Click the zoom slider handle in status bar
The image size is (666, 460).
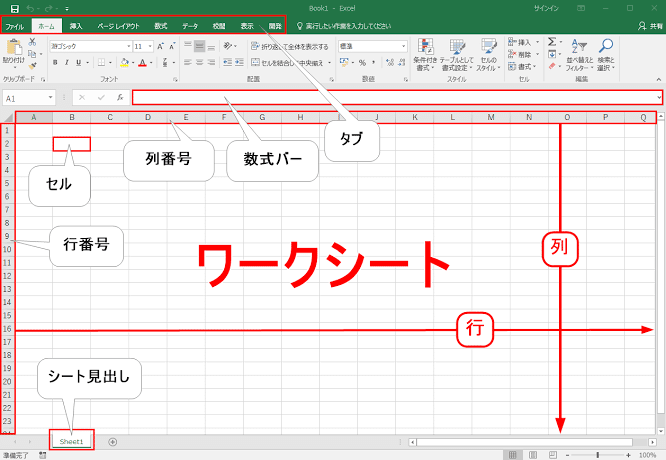tap(598, 455)
